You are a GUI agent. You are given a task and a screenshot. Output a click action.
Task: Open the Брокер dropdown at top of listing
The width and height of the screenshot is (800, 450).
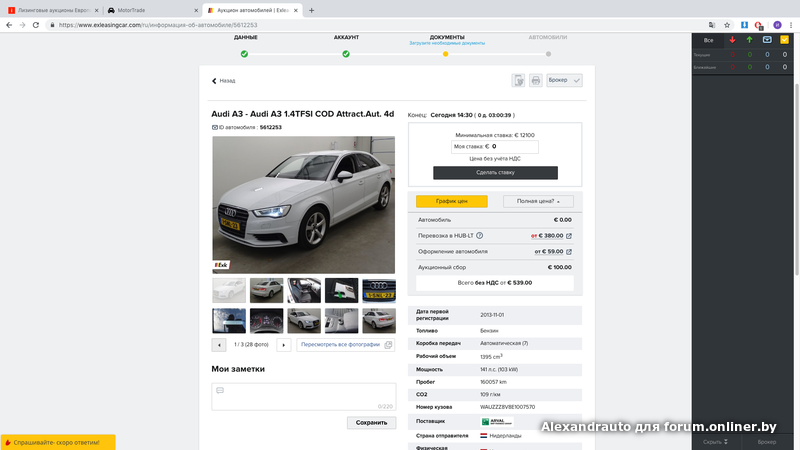pyautogui.click(x=564, y=80)
